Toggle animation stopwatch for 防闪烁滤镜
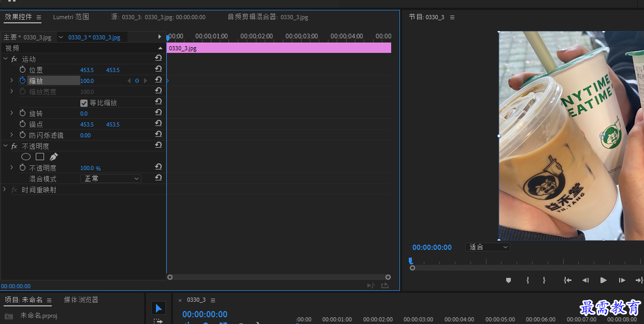Viewport: 644px width, 324px height. pyautogui.click(x=22, y=135)
